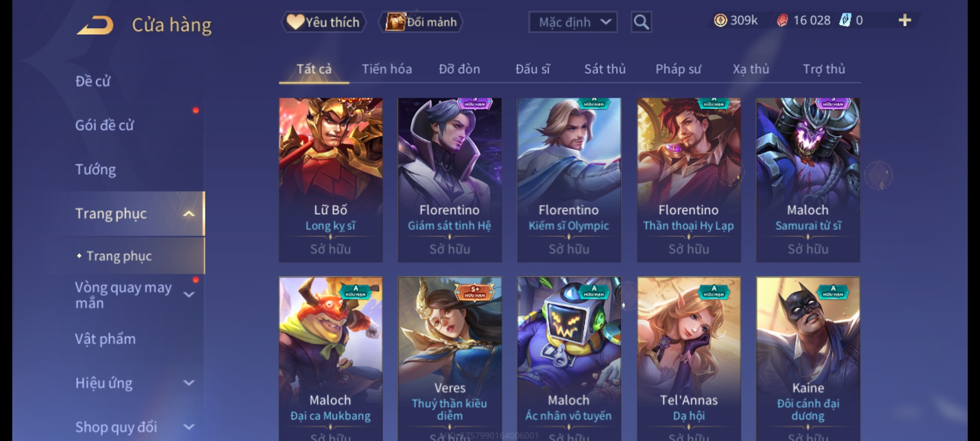
Task: Go to Tướng in the sidebar
Action: click(x=96, y=169)
